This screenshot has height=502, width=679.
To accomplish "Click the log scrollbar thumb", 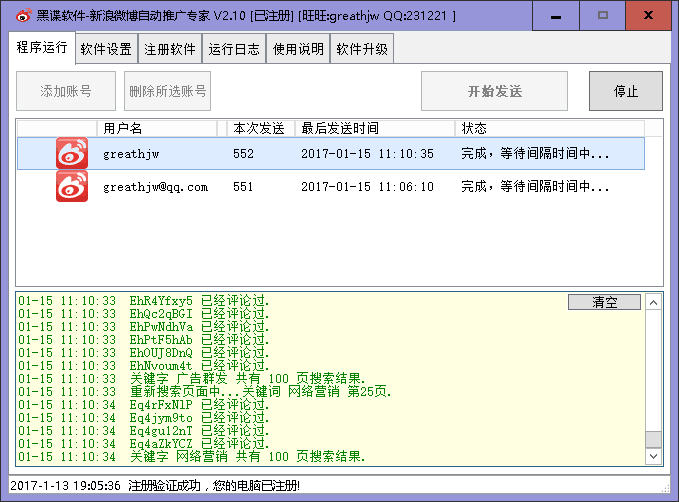I will pyautogui.click(x=653, y=439).
